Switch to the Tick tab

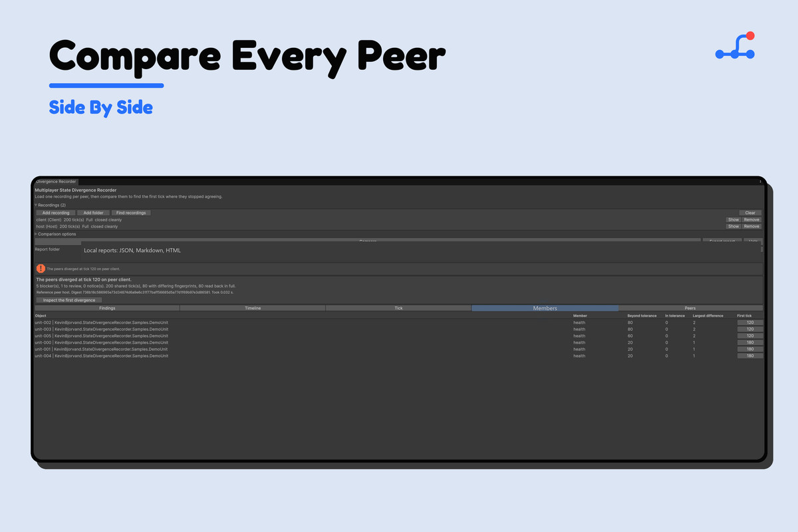[398, 309]
